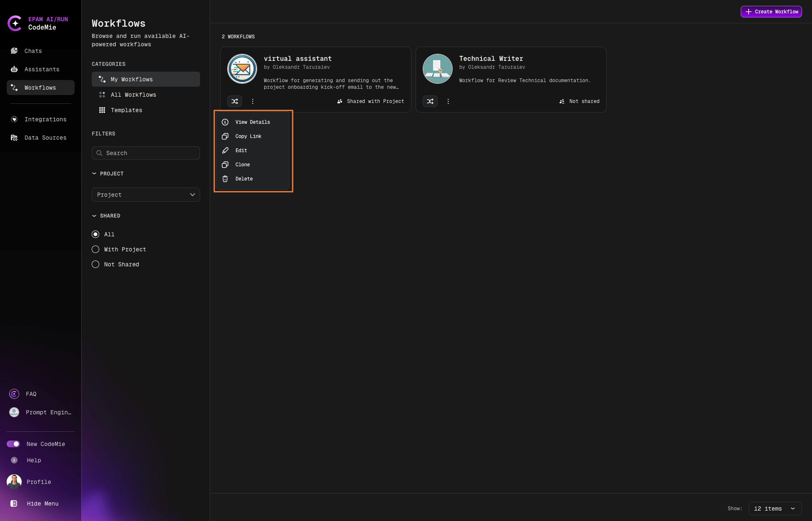The height and width of the screenshot is (521, 812).
Task: Switch to All Workflows category
Action: tap(133, 95)
